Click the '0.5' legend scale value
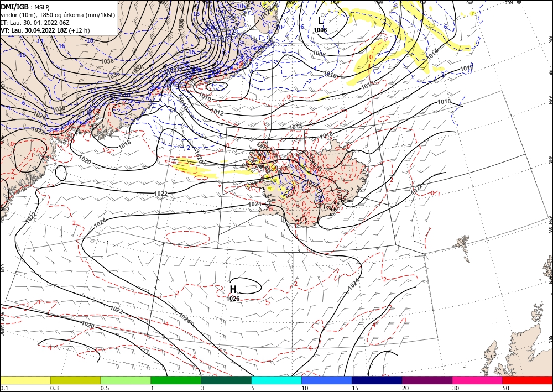This screenshot has height=392, width=553. (105, 388)
